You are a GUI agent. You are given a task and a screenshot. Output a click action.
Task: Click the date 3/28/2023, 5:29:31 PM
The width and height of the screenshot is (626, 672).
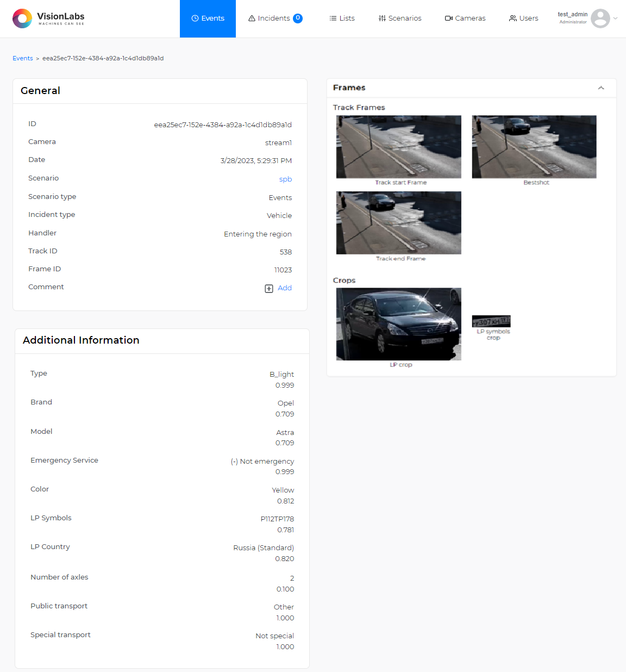[x=256, y=161]
